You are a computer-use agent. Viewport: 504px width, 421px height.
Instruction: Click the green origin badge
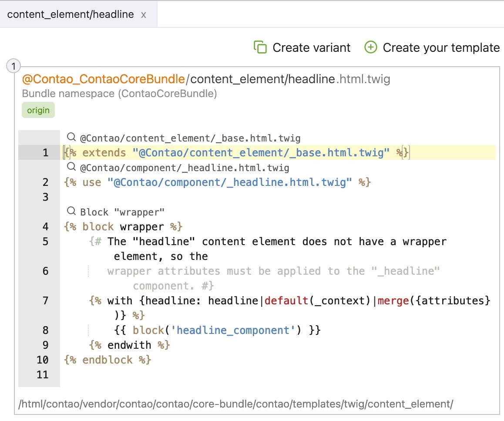click(x=38, y=110)
